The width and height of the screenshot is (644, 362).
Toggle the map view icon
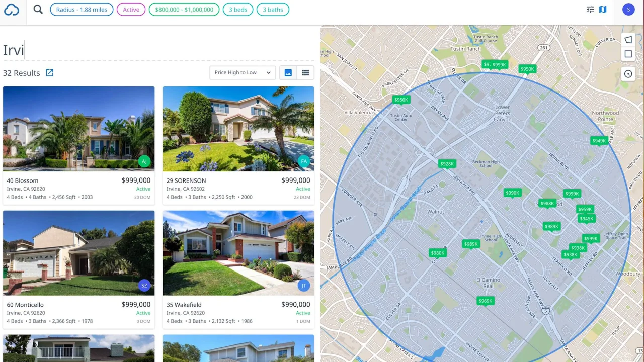click(603, 9)
